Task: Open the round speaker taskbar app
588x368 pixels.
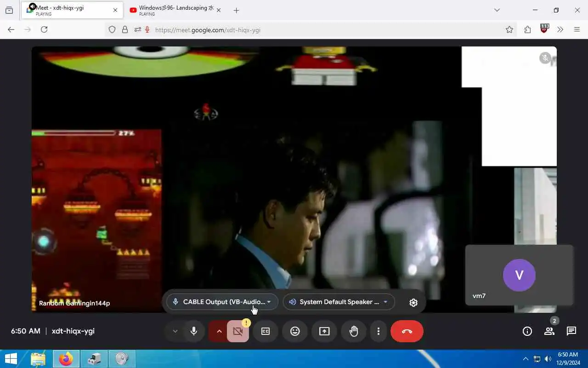Action: [122, 359]
